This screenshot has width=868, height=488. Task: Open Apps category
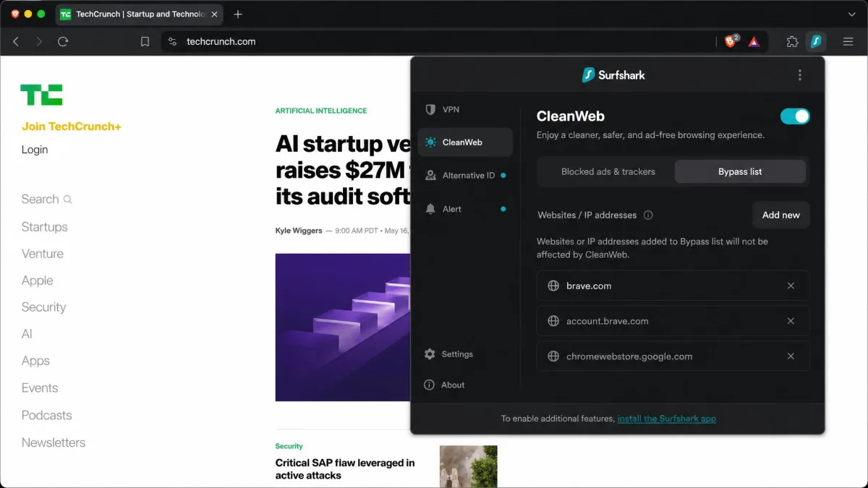[35, 361]
